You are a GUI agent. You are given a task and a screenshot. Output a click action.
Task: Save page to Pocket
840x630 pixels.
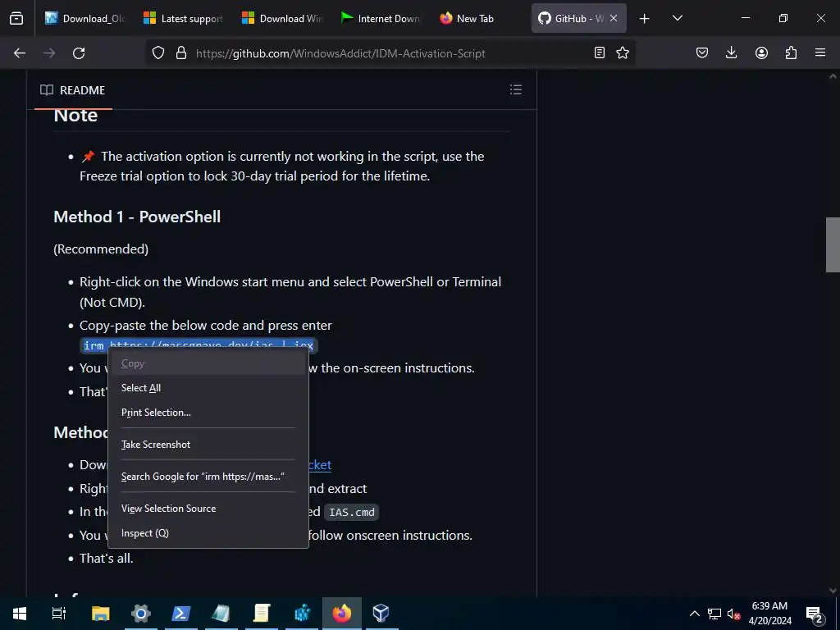[702, 52]
